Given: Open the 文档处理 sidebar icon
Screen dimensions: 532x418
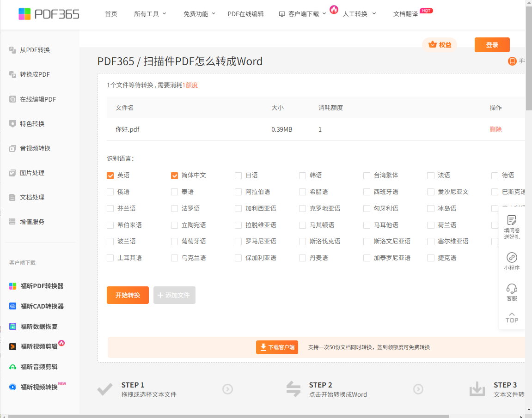Looking at the screenshot, I should (12, 197).
